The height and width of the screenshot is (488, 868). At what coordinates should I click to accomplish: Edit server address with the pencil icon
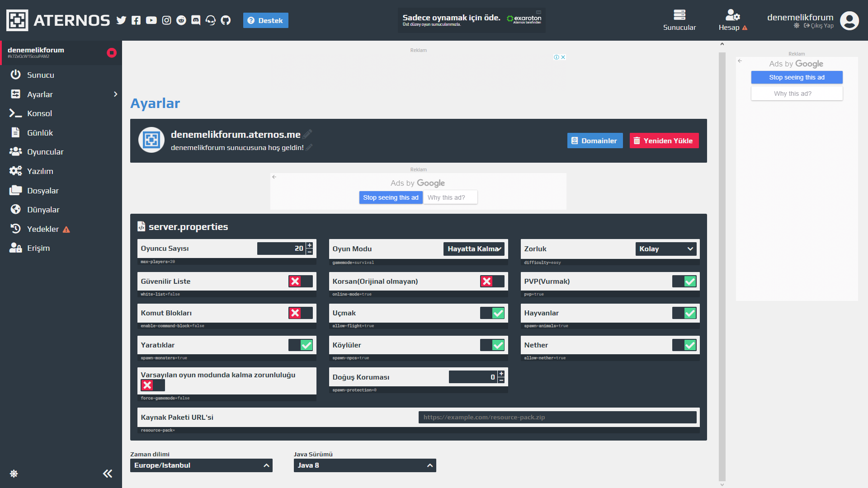point(307,134)
